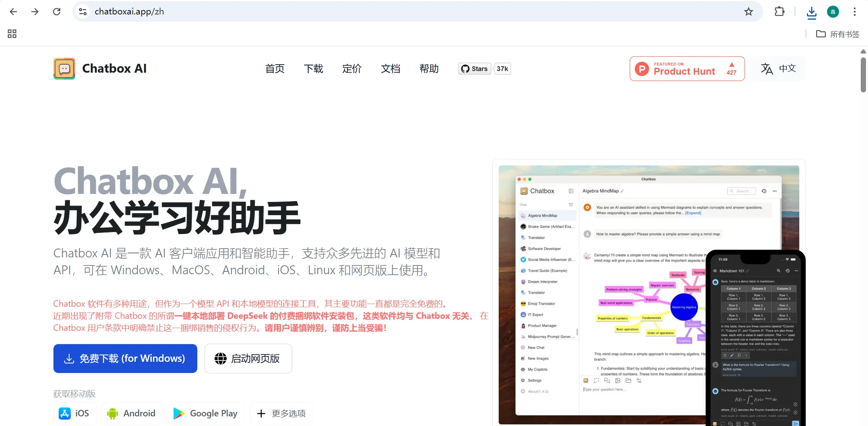Reload the chatboxai.app page
This screenshot has width=868, height=426.
click(x=57, y=12)
